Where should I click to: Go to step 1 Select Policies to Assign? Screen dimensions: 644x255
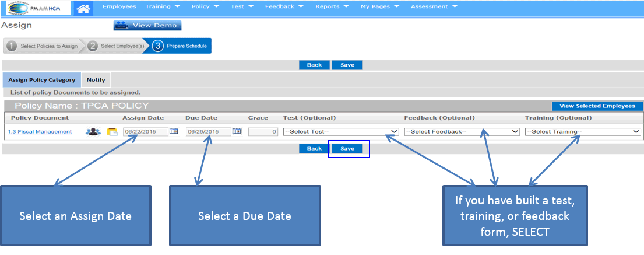43,46
